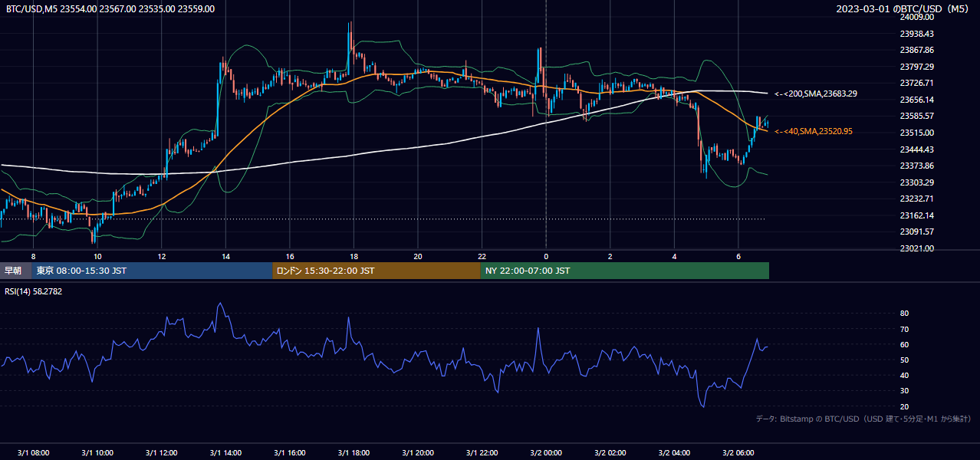Click the price axis value 23797.29
Image resolution: width=980 pixels, height=460 pixels.
(916, 67)
